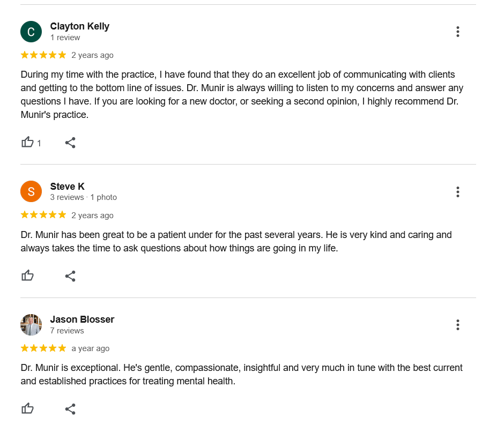Open Steve K's profile name link
The width and height of the screenshot is (504, 424).
pyautogui.click(x=67, y=187)
